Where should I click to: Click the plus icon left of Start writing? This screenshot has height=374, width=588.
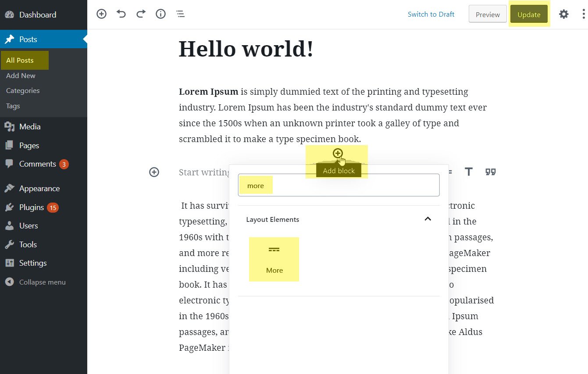[154, 172]
